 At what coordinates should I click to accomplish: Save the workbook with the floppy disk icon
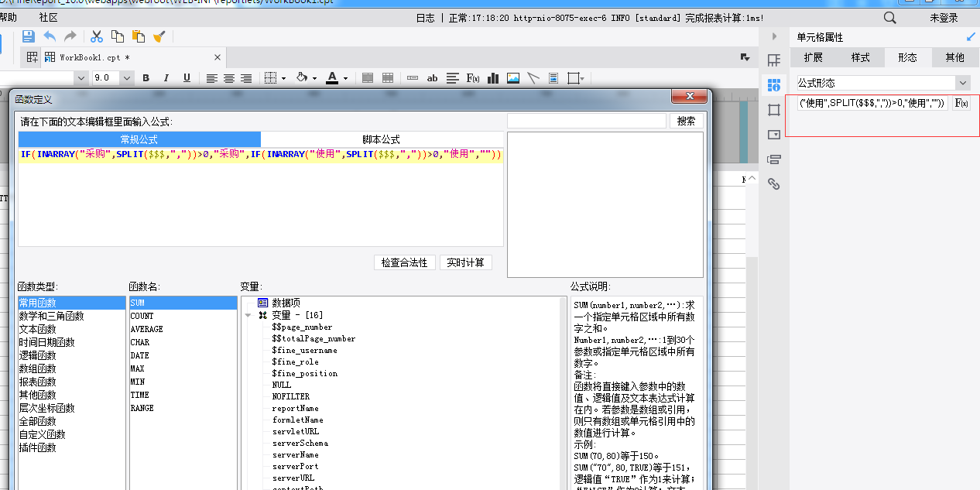pyautogui.click(x=29, y=36)
